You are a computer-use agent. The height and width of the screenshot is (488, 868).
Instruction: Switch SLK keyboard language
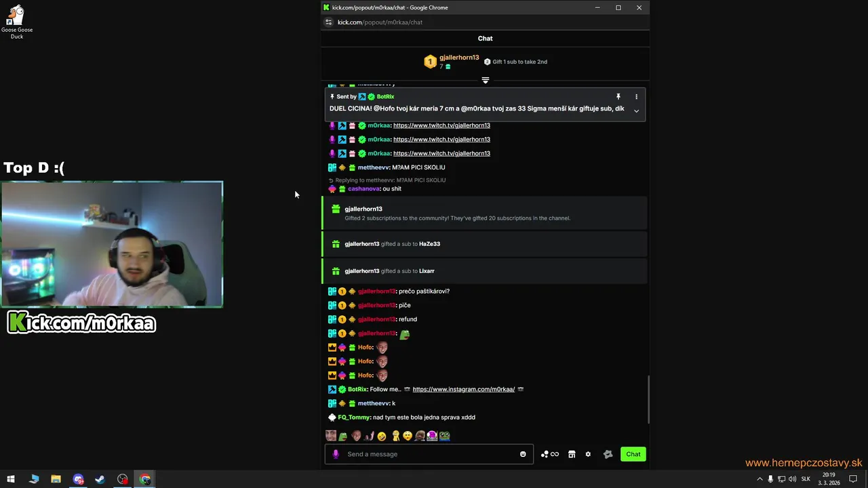[806, 479]
